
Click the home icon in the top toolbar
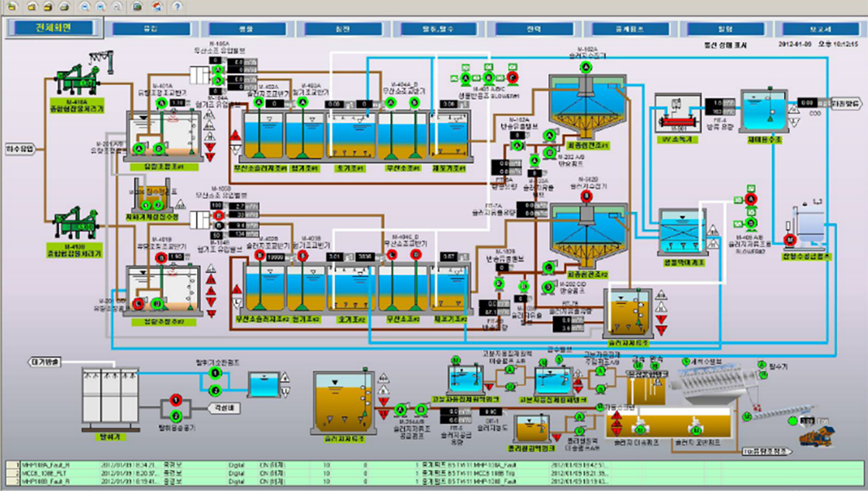[x=157, y=7]
